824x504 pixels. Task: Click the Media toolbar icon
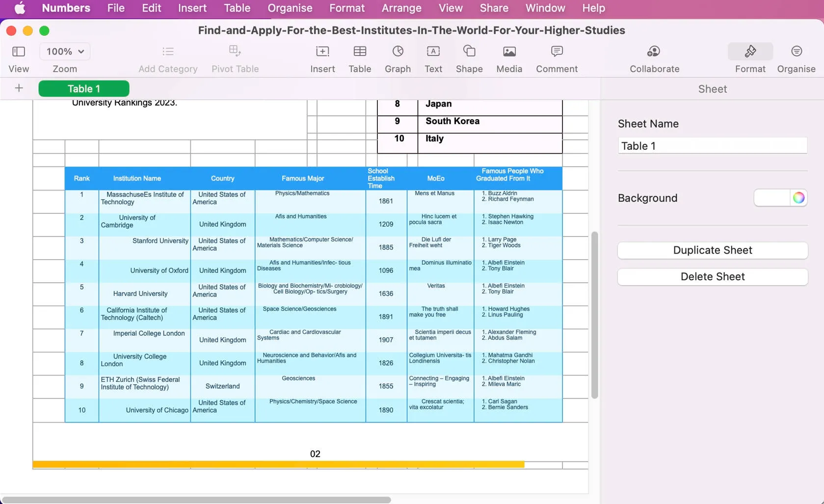click(509, 52)
